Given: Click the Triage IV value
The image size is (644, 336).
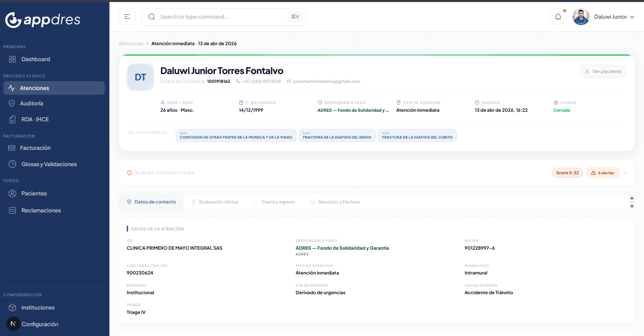Looking at the screenshot, I should point(136,313).
